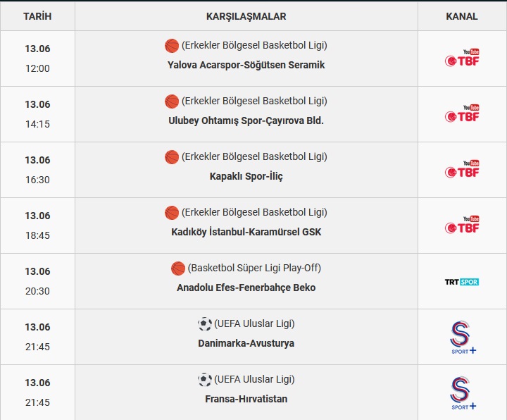Image resolution: width=507 pixels, height=420 pixels.
Task: Open the Anadolu Efes-Fenerbahçe Beko match
Action: tap(246, 288)
